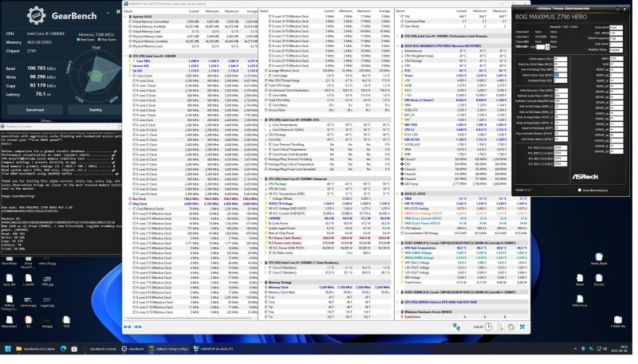The width and height of the screenshot is (638, 364).
Task: Click the Global Frequency field in ASRock configurator
Action: tap(616, 38)
